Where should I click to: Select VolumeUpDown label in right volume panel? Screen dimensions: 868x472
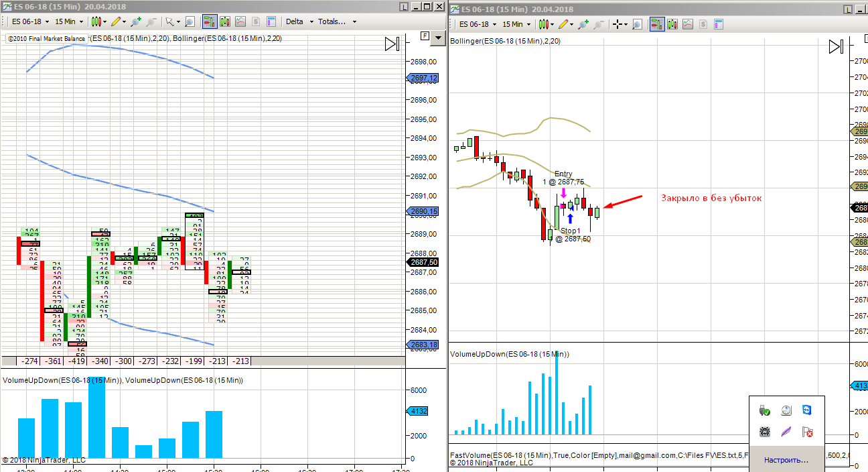[x=510, y=353]
